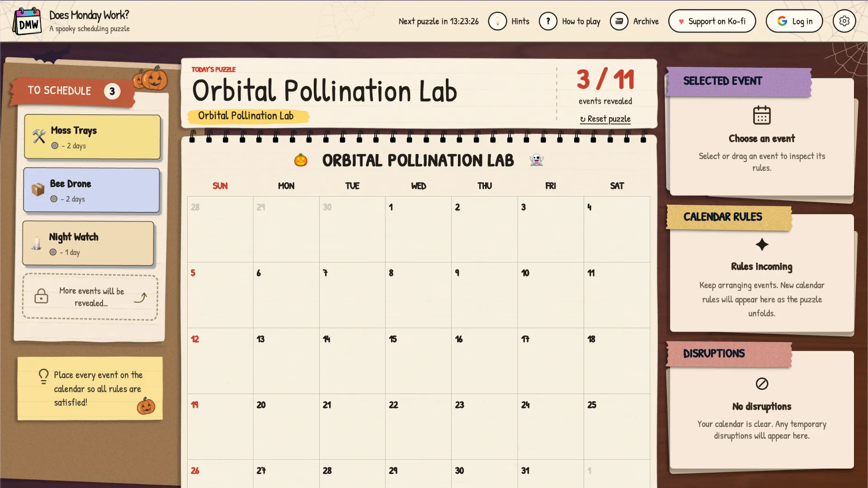Click the TO SCHEDULE count badge 3
The image size is (868, 488).
(x=112, y=91)
